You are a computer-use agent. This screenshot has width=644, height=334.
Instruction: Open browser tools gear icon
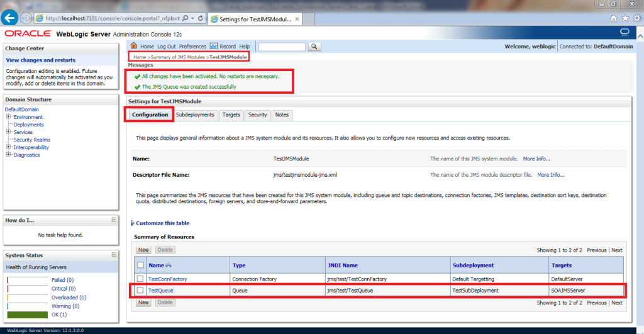(636, 19)
